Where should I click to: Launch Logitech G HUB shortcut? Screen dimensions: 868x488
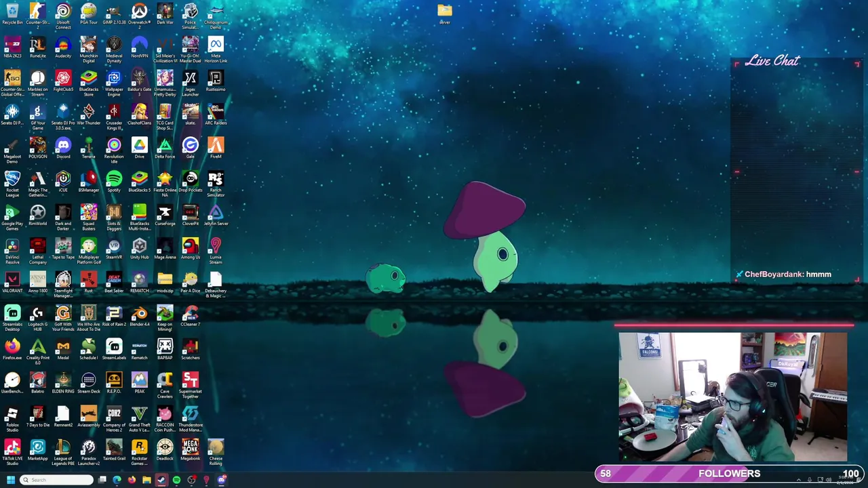click(37, 319)
